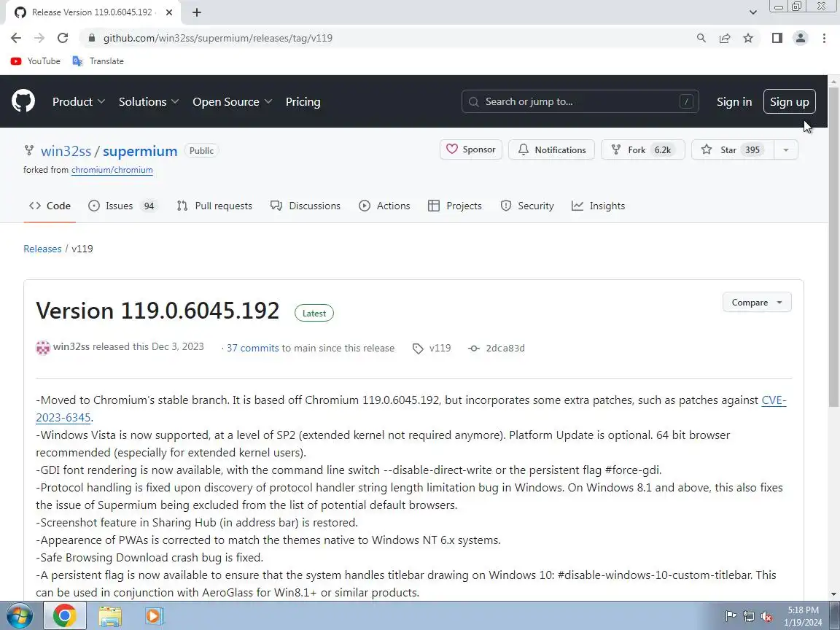Viewport: 840px width, 630px height.
Task: Click the v119 tag label
Action: pyautogui.click(x=440, y=349)
